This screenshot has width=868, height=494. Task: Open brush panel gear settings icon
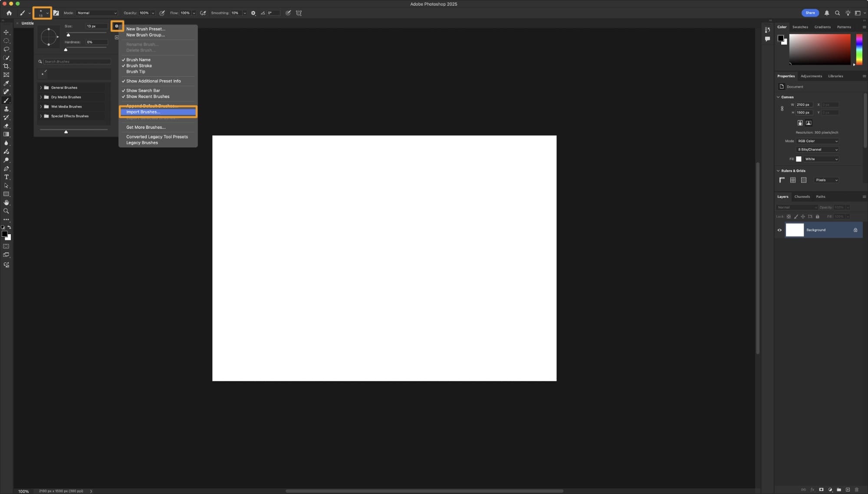[117, 26]
